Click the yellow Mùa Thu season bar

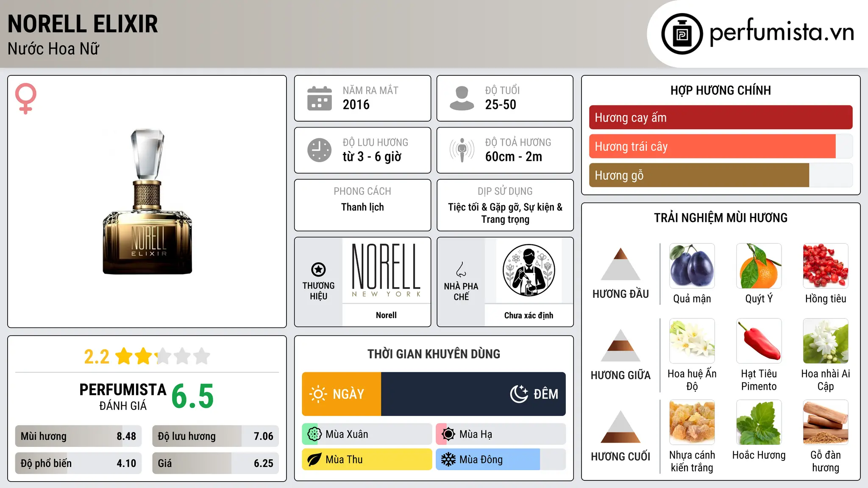tap(367, 460)
